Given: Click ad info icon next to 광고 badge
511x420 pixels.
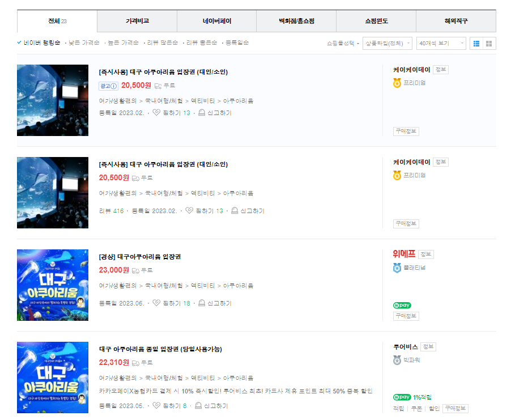Looking at the screenshot, I should coord(113,86).
